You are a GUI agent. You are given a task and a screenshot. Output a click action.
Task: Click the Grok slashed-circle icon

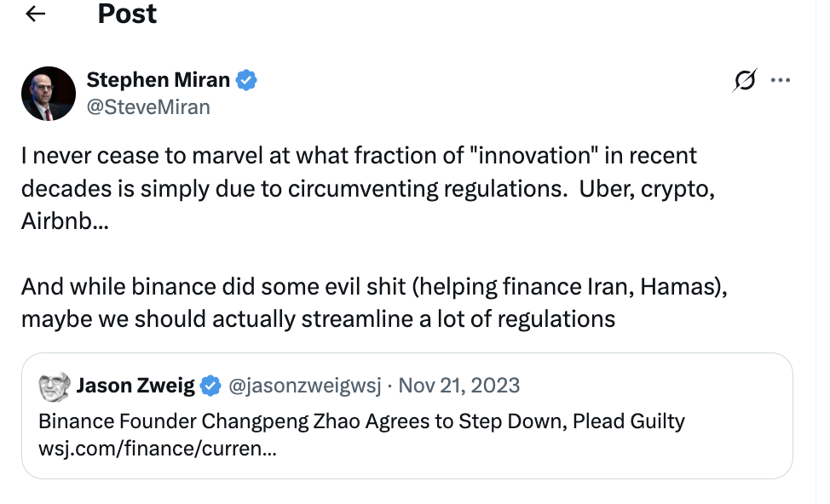click(744, 81)
